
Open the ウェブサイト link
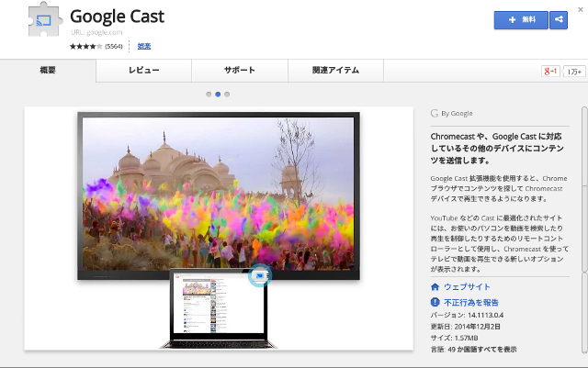pyautogui.click(x=467, y=287)
